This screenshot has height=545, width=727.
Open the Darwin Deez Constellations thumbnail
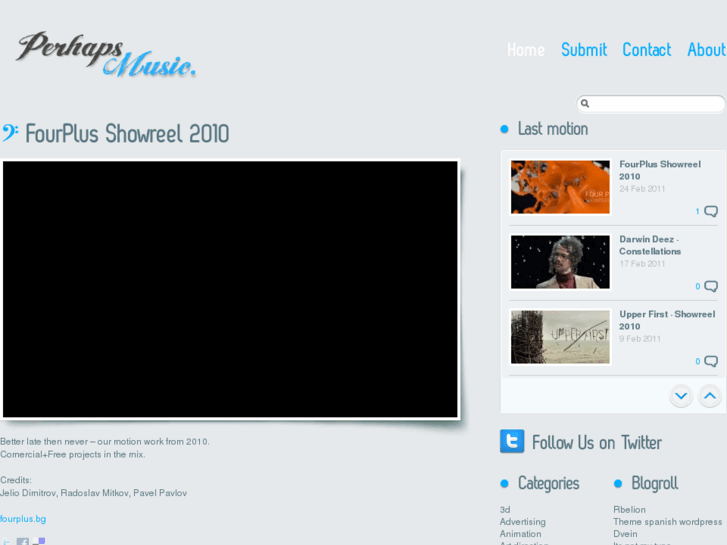click(560, 262)
